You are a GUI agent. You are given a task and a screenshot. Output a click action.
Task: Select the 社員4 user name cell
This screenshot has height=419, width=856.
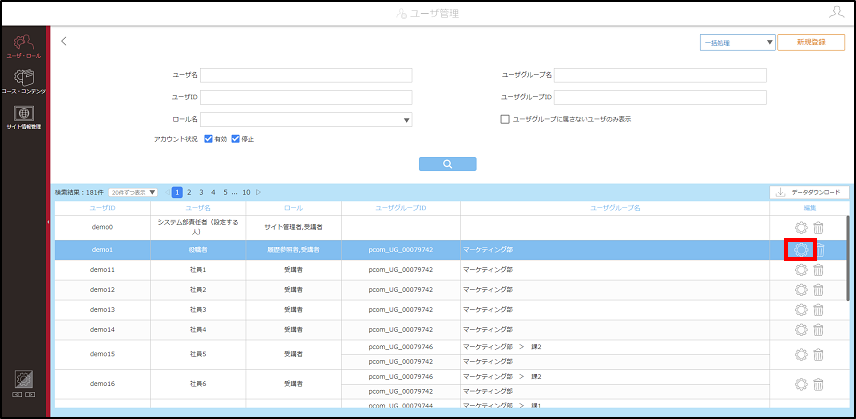(x=198, y=330)
